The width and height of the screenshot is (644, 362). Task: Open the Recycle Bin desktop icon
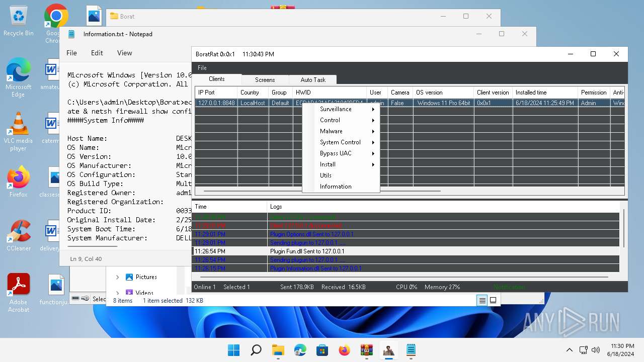(x=19, y=21)
